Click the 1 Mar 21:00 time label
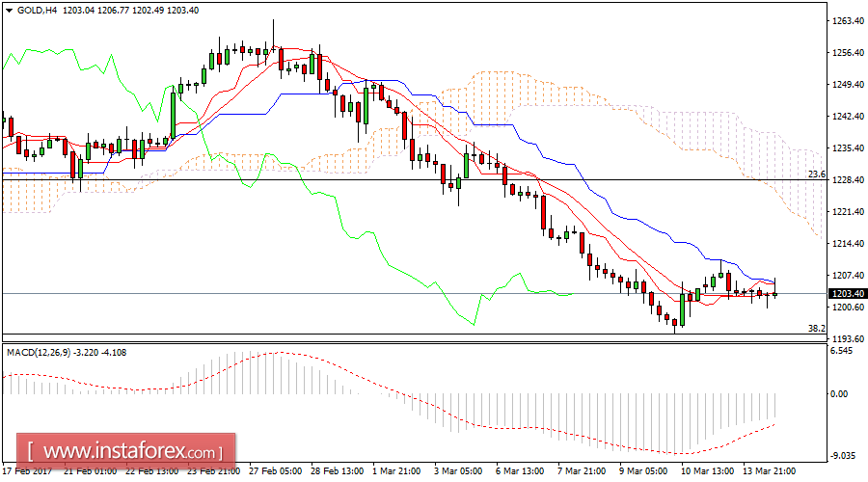 coord(397,471)
